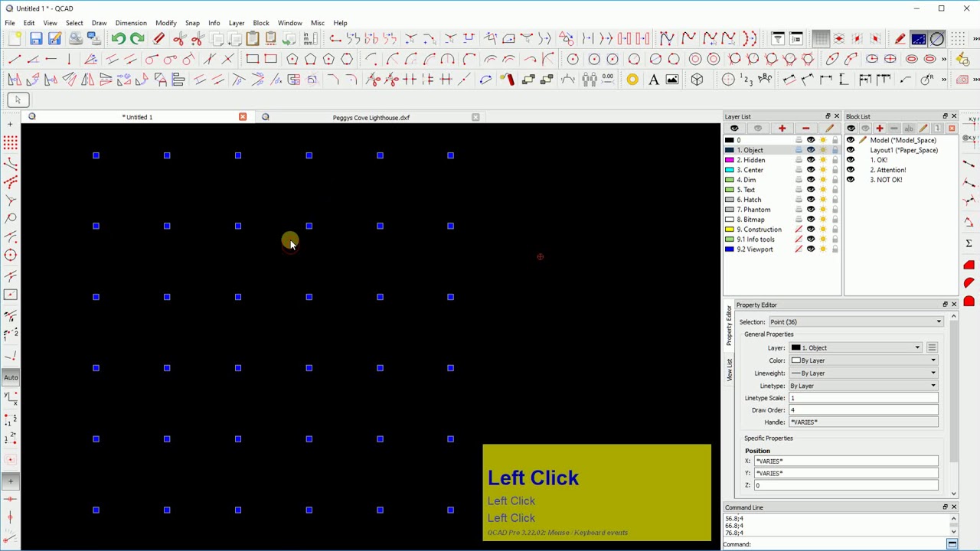Open the Modify menu
980x551 pixels.
pyautogui.click(x=165, y=23)
